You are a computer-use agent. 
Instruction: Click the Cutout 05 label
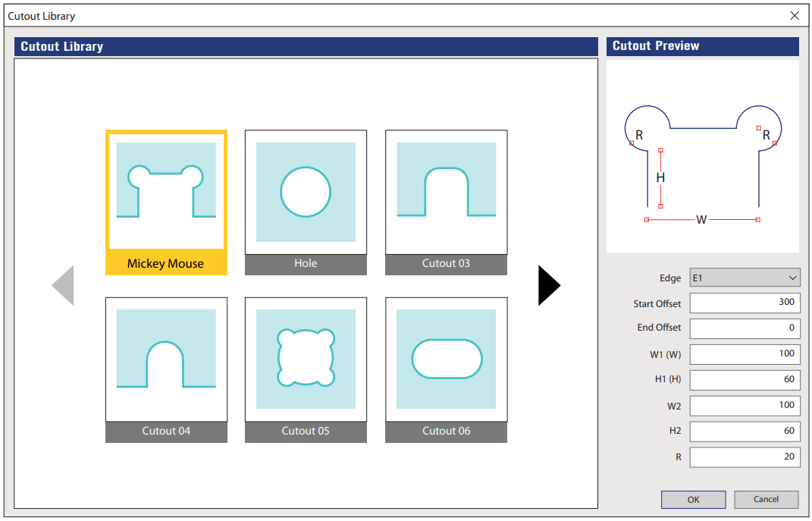coord(306,431)
